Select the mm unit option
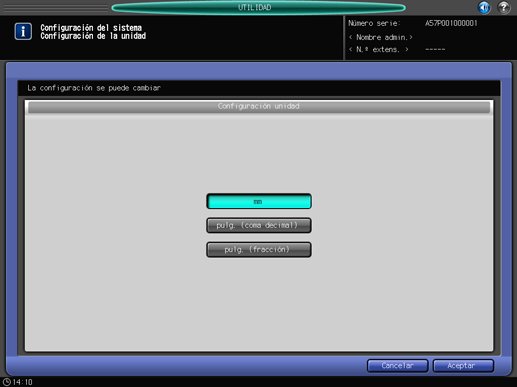This screenshot has width=517, height=387. (259, 201)
